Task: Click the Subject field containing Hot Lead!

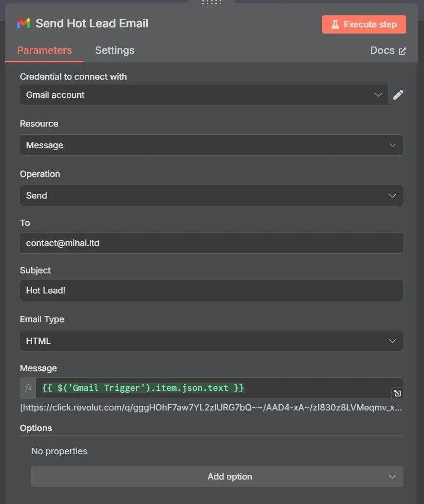Action: point(211,291)
